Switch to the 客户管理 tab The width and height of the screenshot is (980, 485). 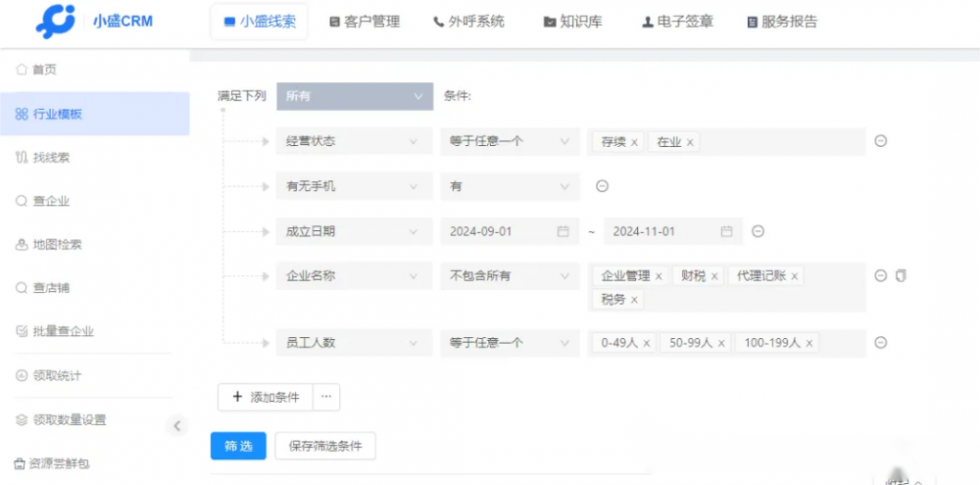pos(365,22)
